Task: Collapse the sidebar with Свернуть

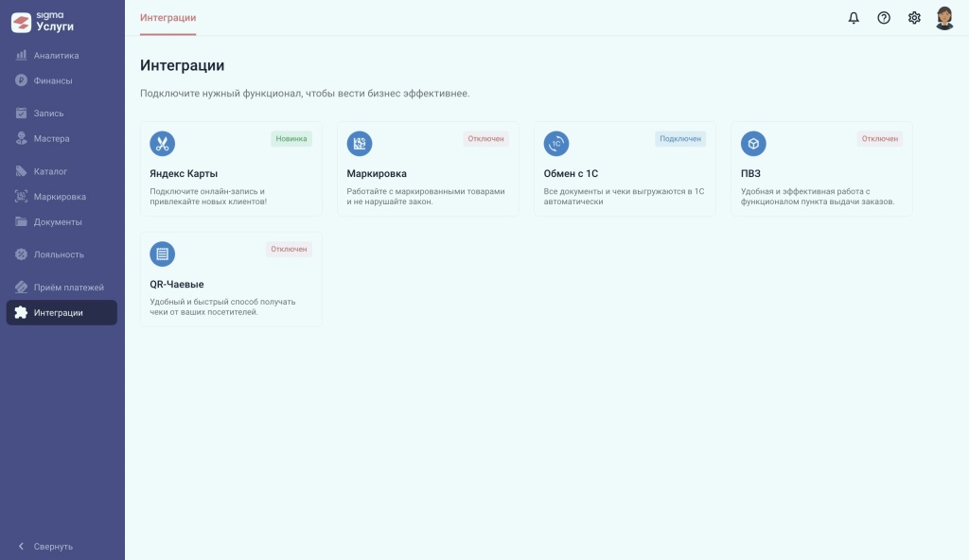Action: 45,546
